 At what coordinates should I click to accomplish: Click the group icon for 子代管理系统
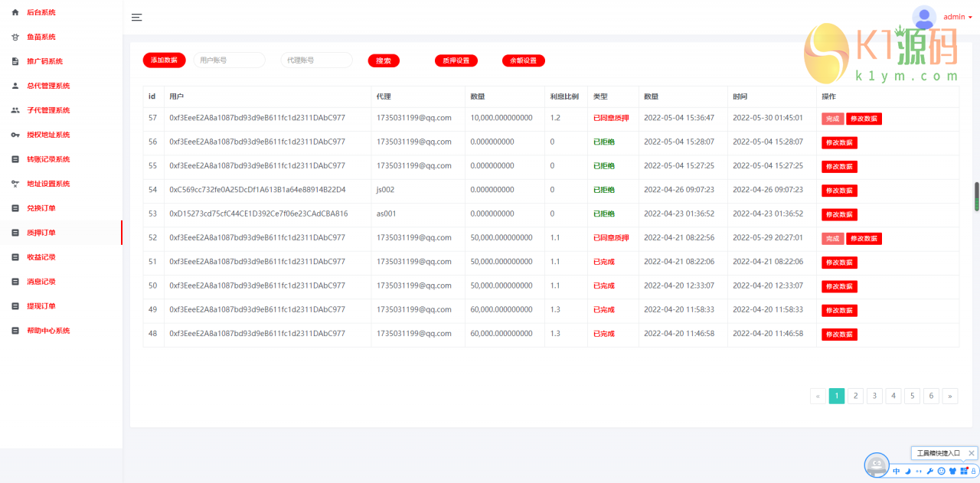[x=15, y=110]
